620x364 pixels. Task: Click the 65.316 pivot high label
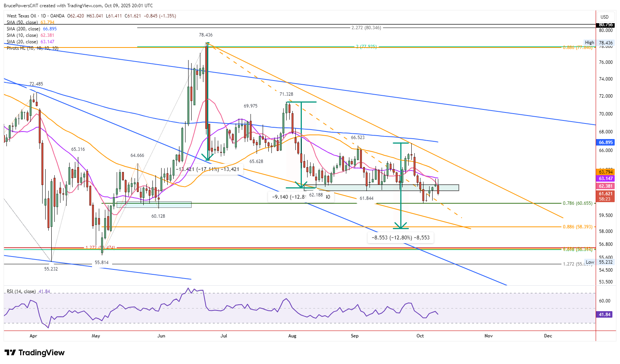click(x=78, y=149)
